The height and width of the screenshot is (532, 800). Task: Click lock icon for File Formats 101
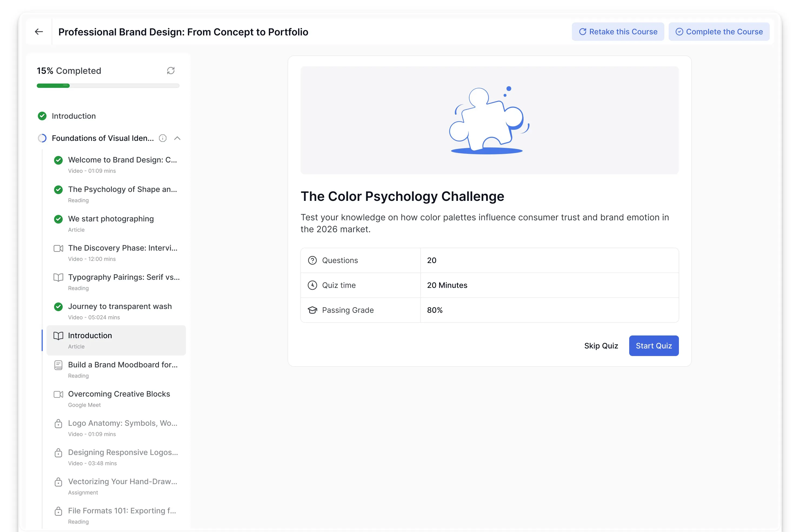click(x=58, y=511)
